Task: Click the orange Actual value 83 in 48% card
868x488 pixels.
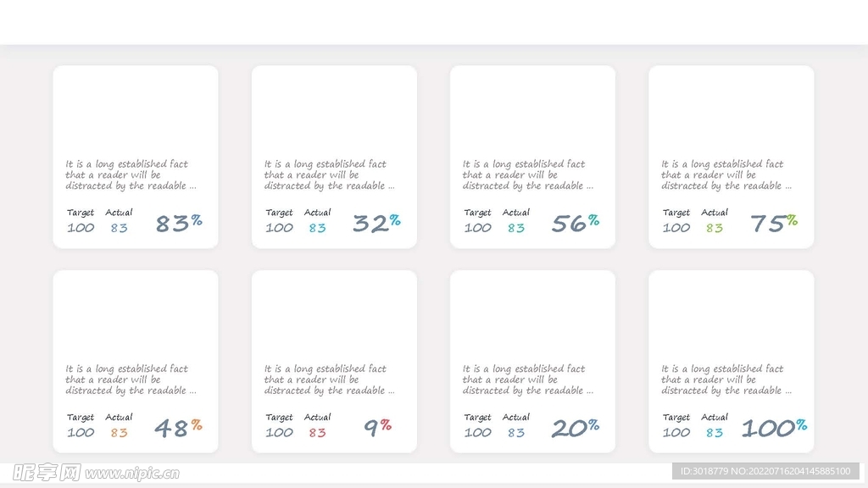Action: pyautogui.click(x=119, y=433)
